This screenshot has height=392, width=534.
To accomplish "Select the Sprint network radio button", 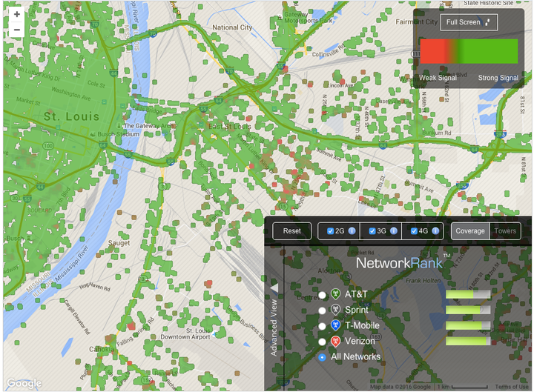I will pyautogui.click(x=322, y=310).
